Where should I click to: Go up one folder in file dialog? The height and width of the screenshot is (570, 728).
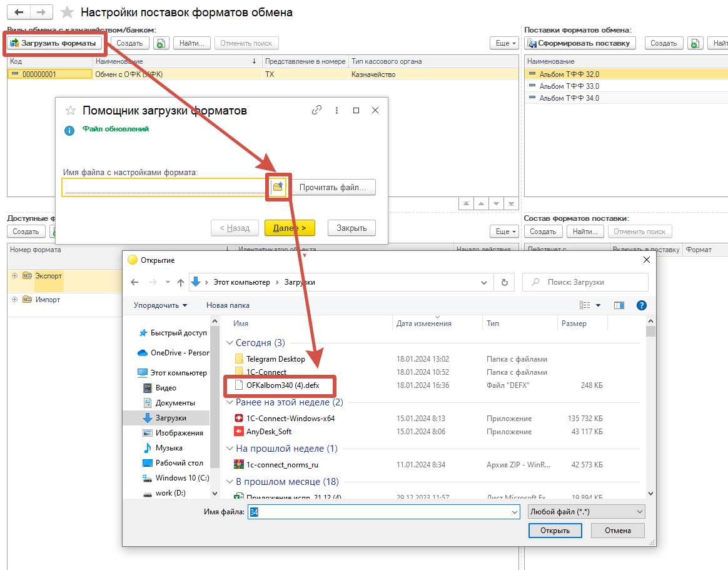tap(181, 282)
